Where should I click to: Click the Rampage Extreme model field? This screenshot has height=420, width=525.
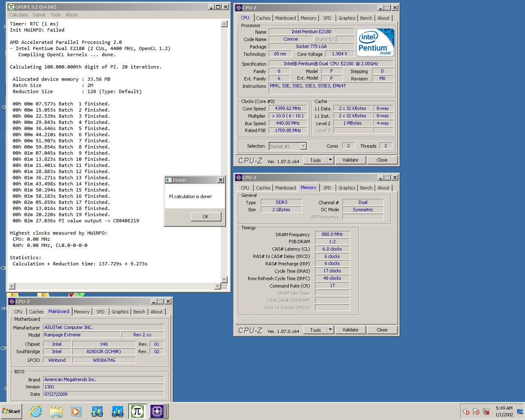click(x=82, y=335)
